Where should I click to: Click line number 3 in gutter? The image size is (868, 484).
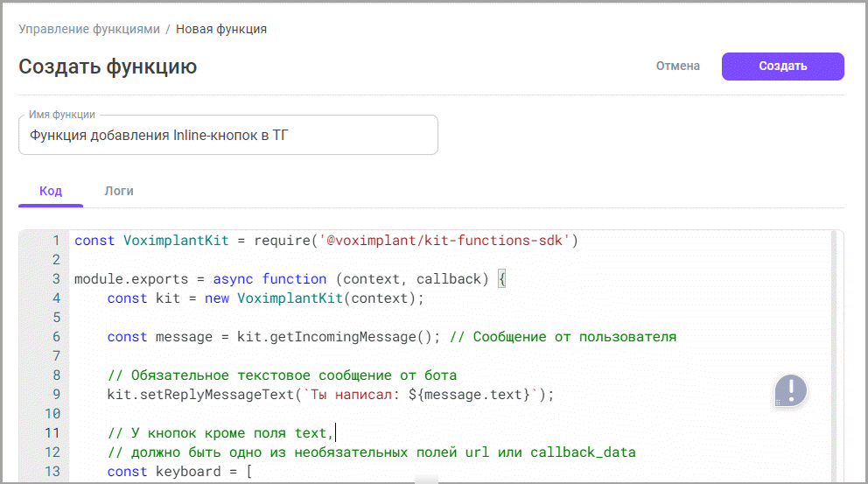56,279
